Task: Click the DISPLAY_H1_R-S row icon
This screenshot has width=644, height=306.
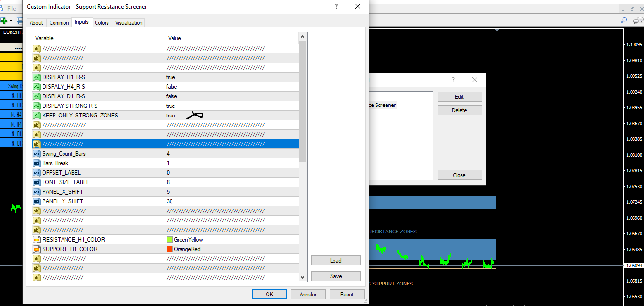Action: [x=37, y=77]
